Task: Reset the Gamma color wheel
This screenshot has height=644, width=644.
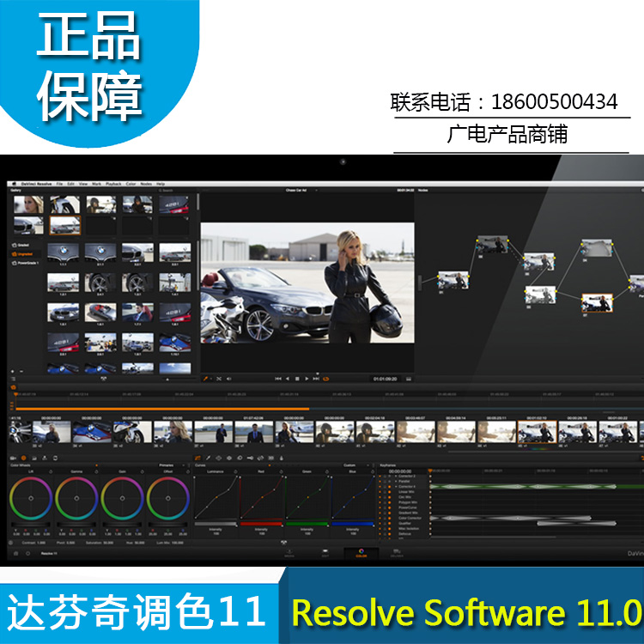Action: 96,472
